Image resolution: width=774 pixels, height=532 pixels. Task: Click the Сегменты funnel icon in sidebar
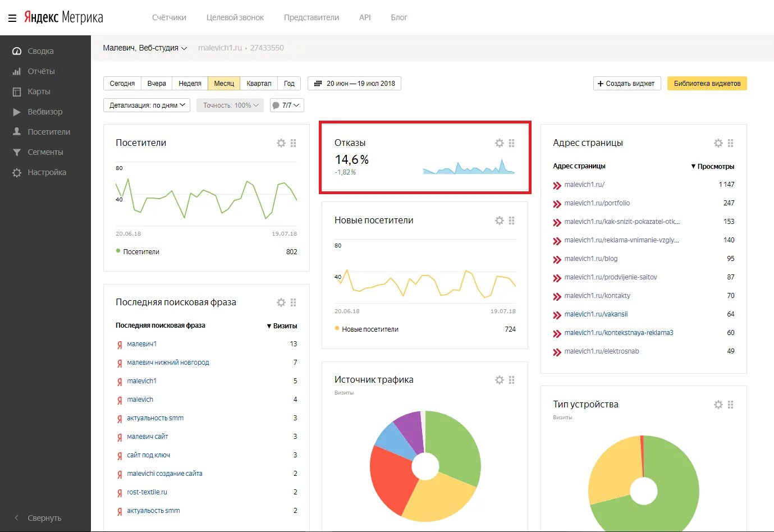coord(17,152)
